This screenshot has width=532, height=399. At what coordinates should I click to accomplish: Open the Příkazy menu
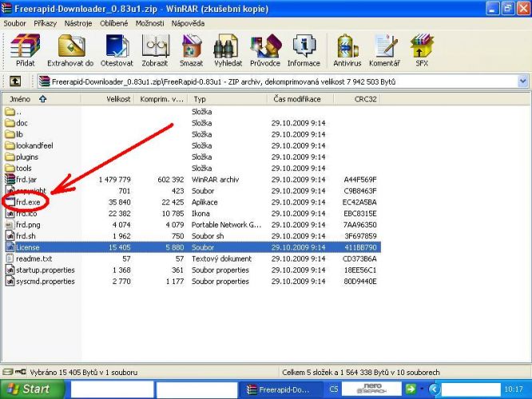pyautogui.click(x=45, y=23)
